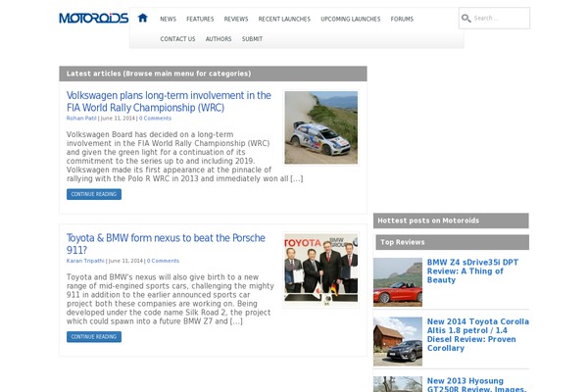588x392 pixels.
Task: Open Upcoming Launches menu item
Action: point(351,19)
